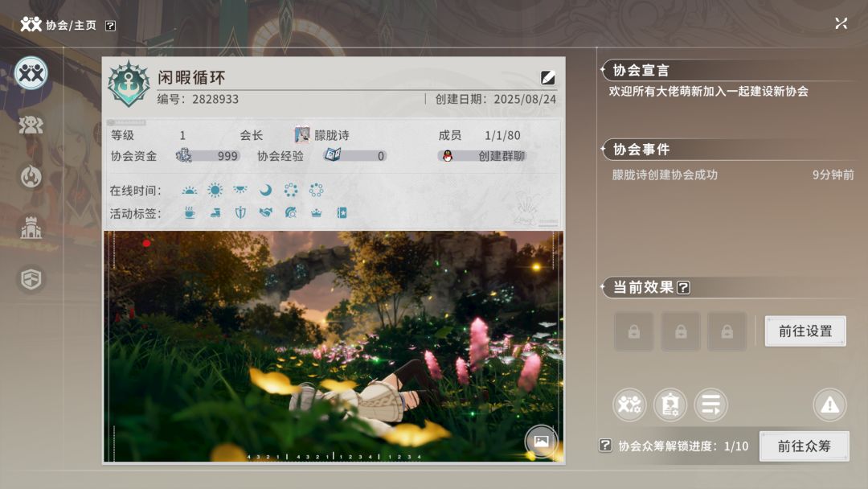Open guild banner settings icon

tap(670, 405)
